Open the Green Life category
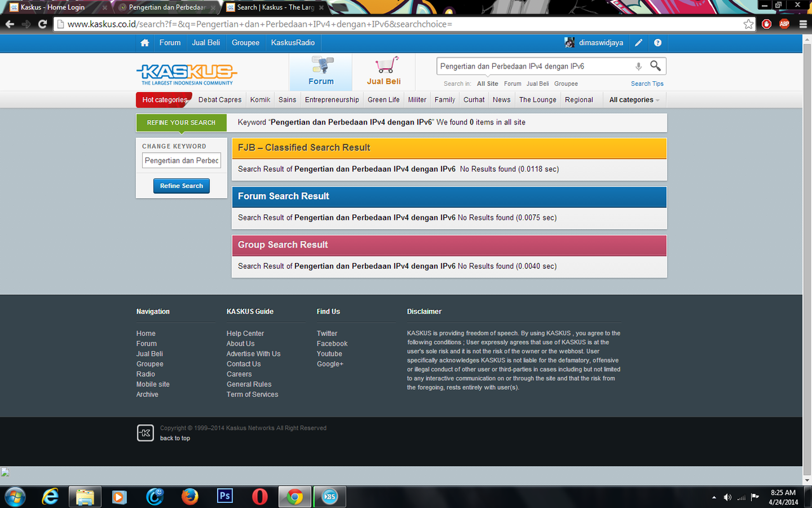812x508 pixels. pyautogui.click(x=384, y=100)
